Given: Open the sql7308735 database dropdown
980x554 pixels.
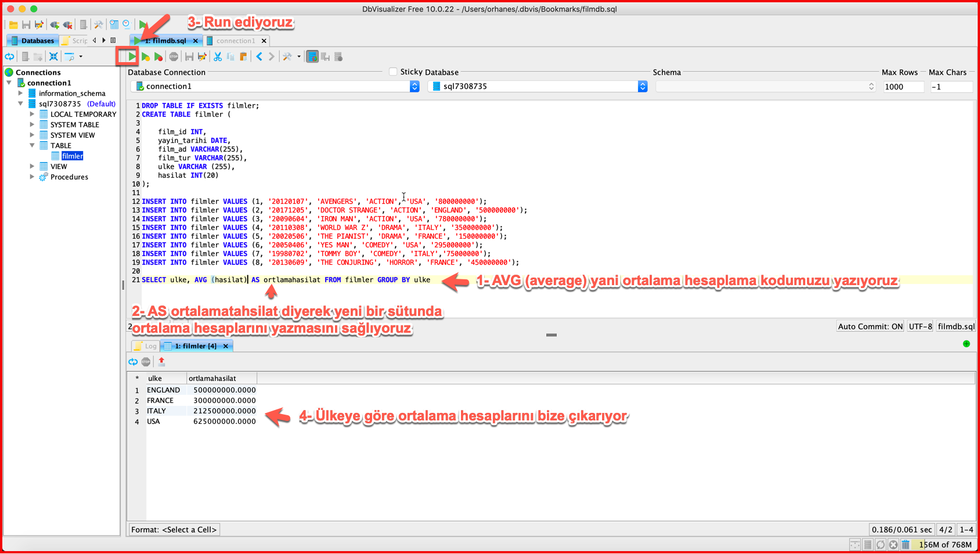Looking at the screenshot, I should click(538, 86).
